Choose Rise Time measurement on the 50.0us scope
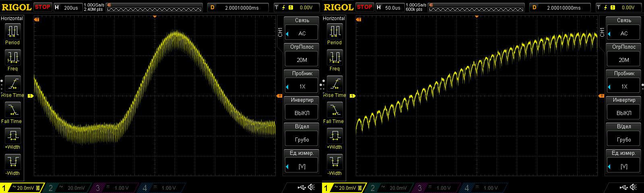Viewport: 644px width, 193px height. pyautogui.click(x=334, y=87)
